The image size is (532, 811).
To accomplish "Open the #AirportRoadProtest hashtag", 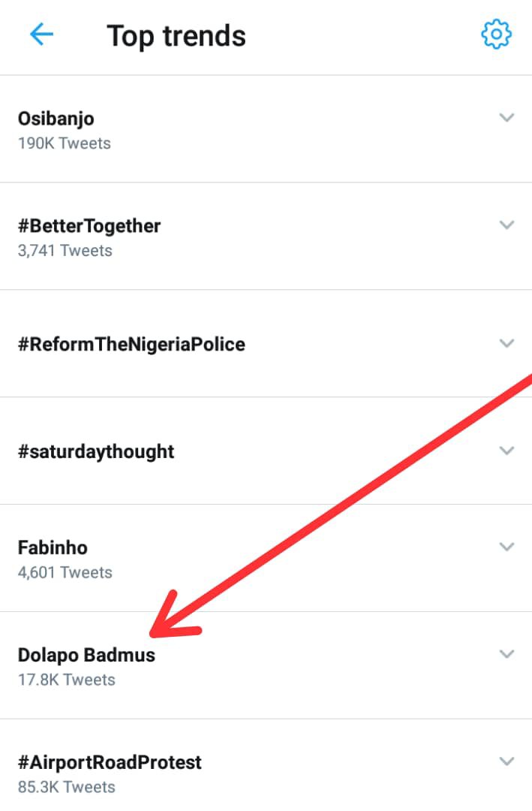I will pyautogui.click(x=110, y=763).
